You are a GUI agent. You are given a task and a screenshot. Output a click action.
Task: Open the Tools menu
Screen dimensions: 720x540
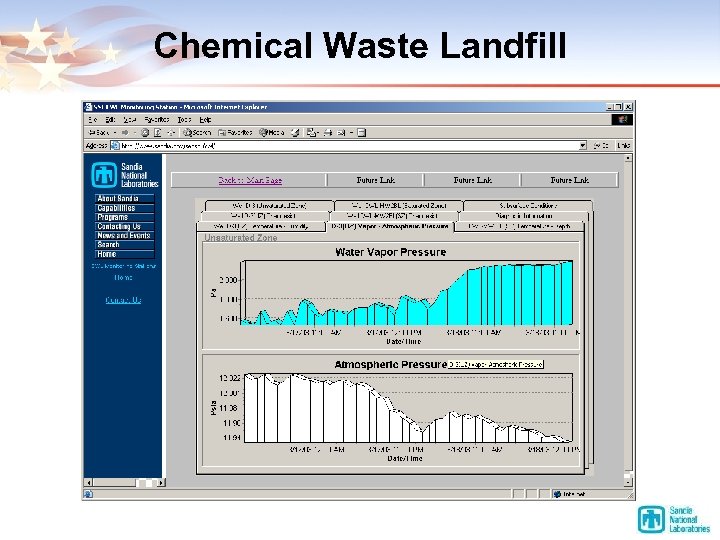click(184, 120)
